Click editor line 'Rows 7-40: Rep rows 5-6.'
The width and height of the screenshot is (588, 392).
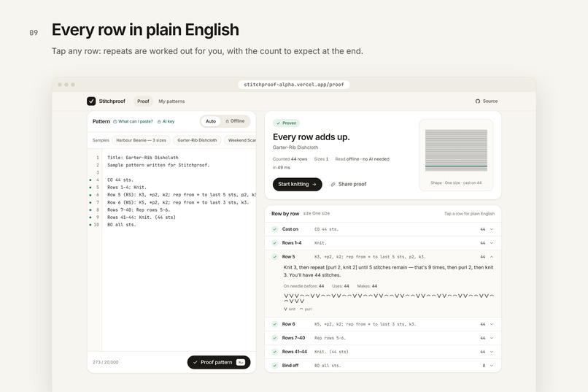pos(139,210)
